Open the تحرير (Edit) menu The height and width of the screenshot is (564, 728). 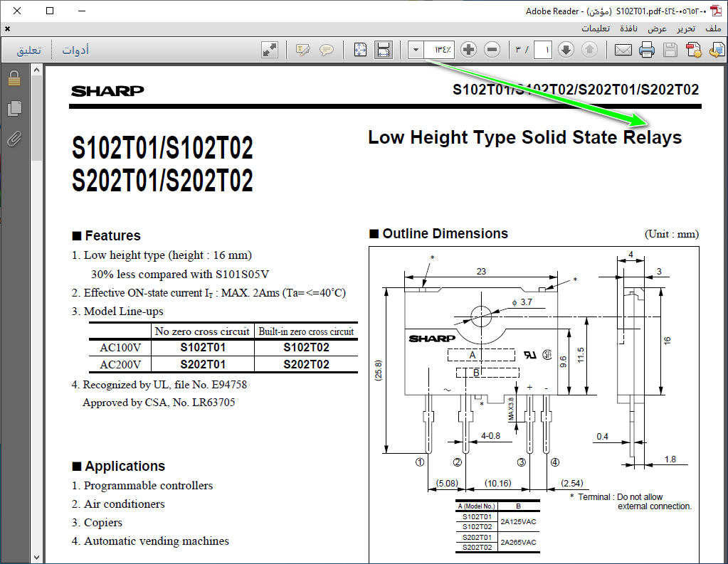click(x=686, y=28)
